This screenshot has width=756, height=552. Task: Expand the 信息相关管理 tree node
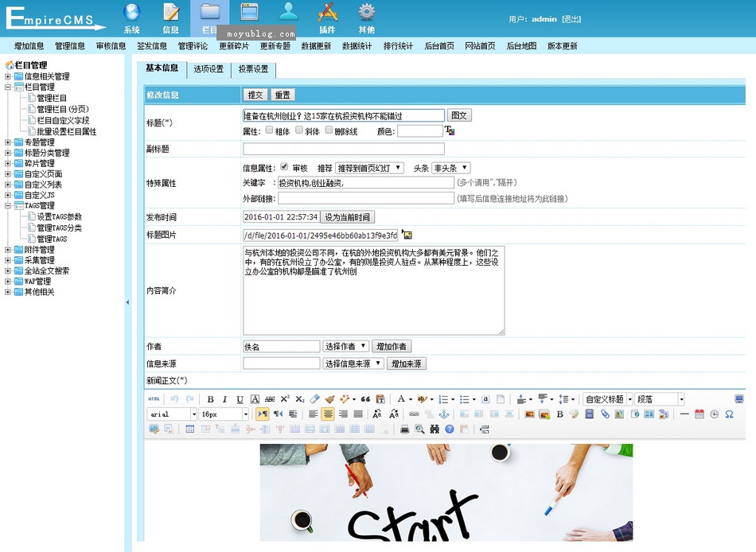pyautogui.click(x=8, y=76)
